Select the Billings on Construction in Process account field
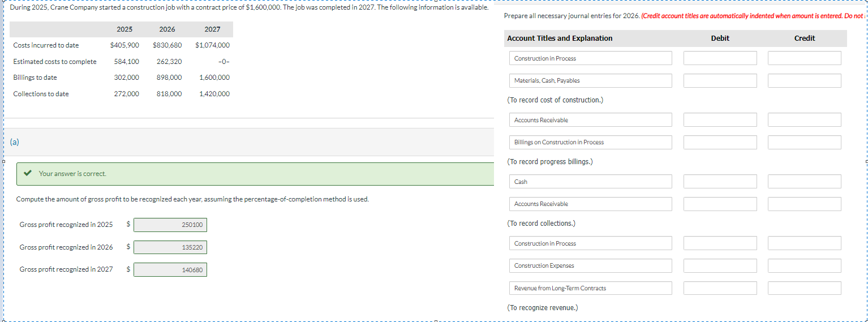868x322 pixels. 590,142
